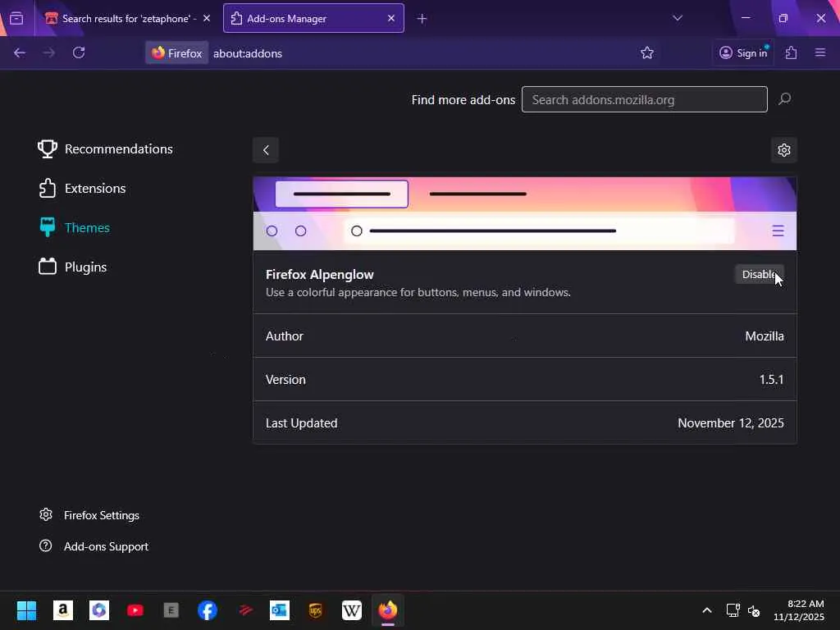Click the Firefox identity badge in address bar

(x=177, y=53)
